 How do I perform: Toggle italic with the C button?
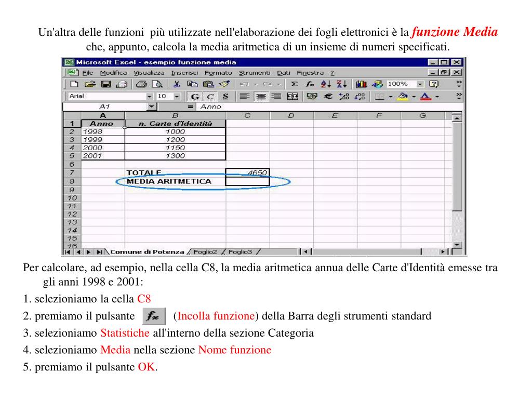[x=210, y=97]
